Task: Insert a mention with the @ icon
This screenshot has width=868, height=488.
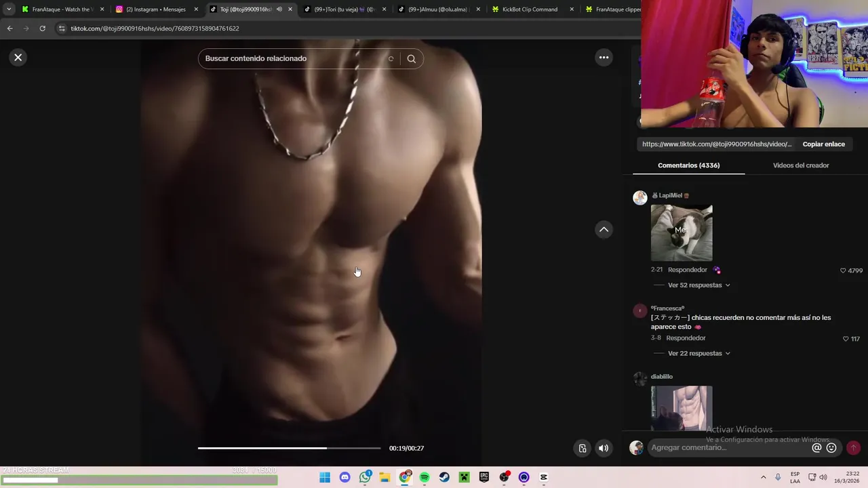Action: tap(816, 447)
